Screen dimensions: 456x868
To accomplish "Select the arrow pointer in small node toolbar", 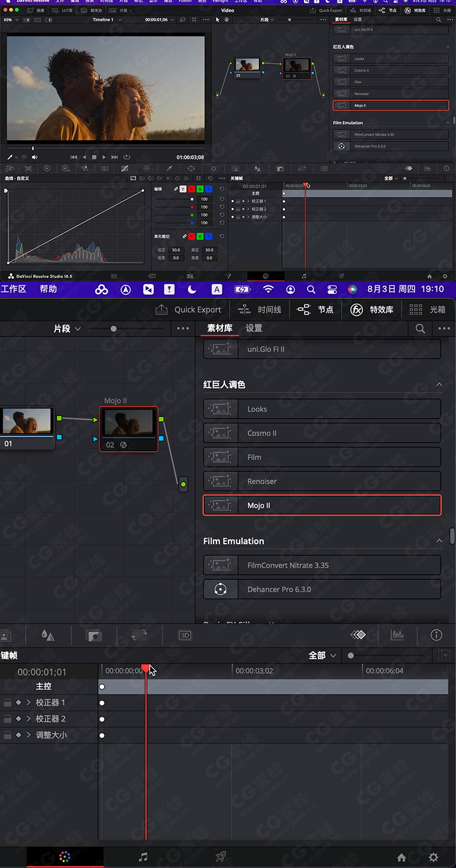I will tap(218, 19).
